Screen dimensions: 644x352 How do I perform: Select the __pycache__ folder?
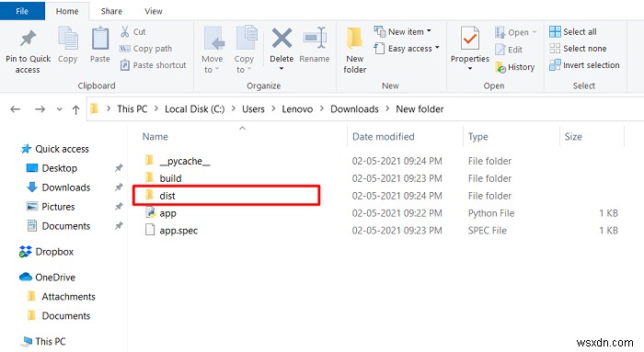click(184, 161)
